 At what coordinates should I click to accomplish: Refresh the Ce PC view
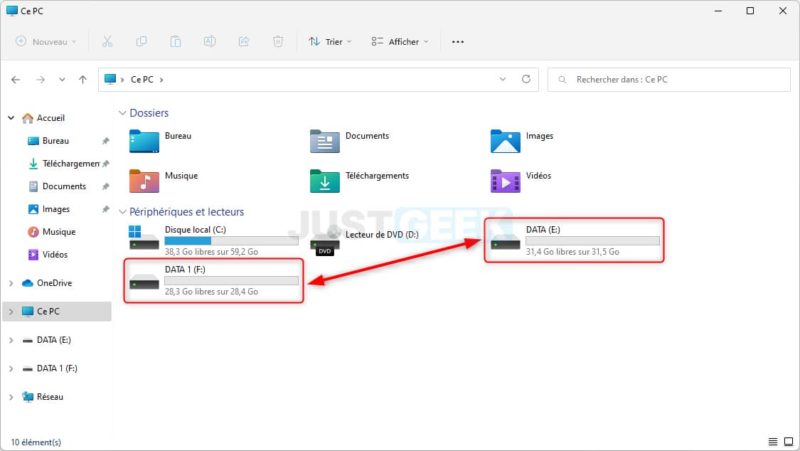click(x=526, y=79)
